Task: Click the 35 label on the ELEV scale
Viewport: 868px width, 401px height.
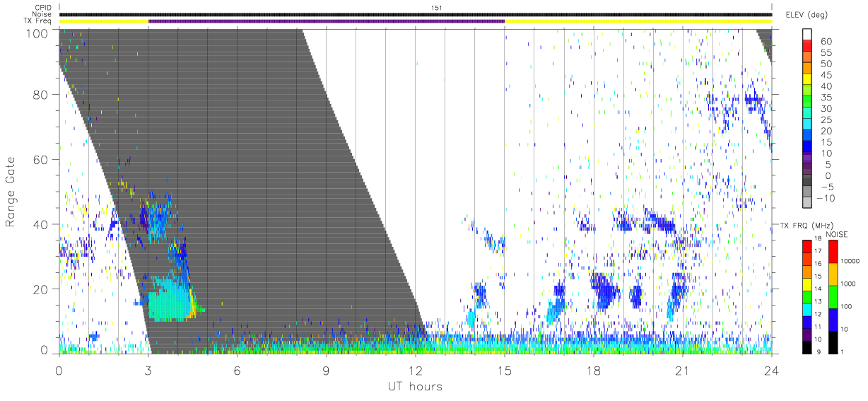Action: 825,98
